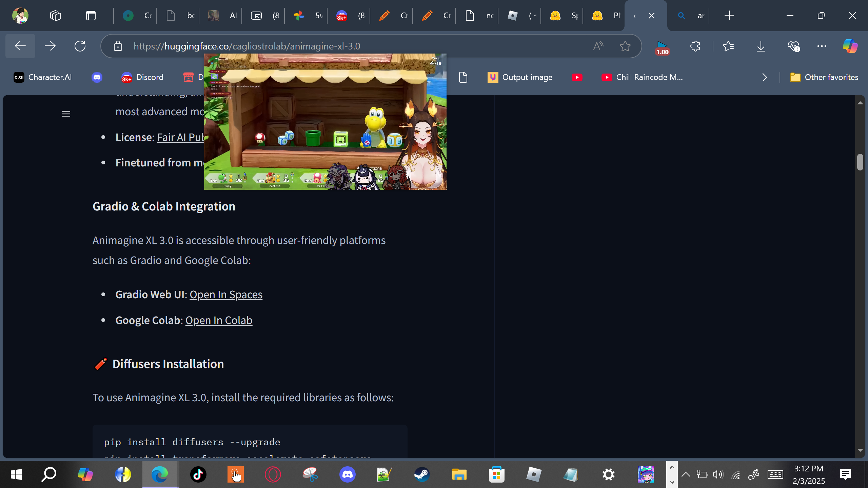Open the Edge profile avatar menu
Viewport: 868px width, 488px height.
coord(20,16)
